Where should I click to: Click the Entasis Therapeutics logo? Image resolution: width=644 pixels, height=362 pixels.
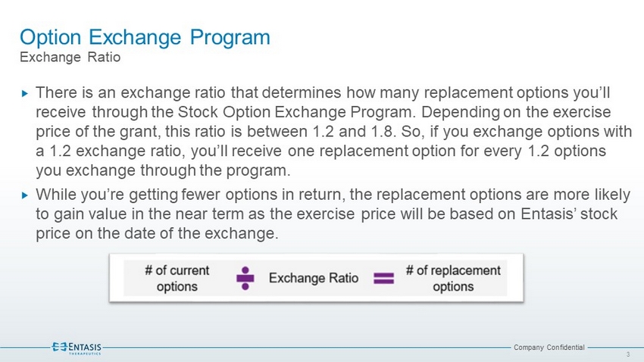point(77,348)
